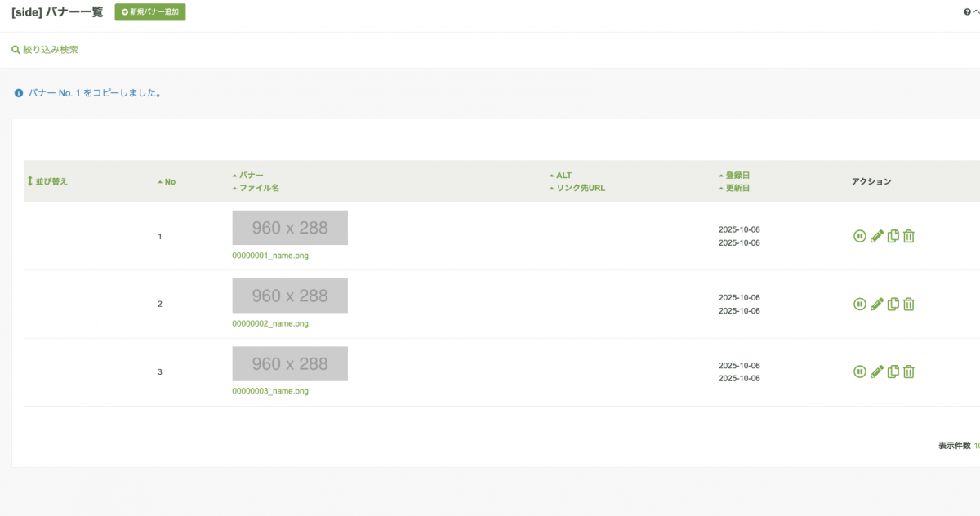Delete banner No. 1 using the trash icon
The width and height of the screenshot is (980, 516).
pos(909,236)
